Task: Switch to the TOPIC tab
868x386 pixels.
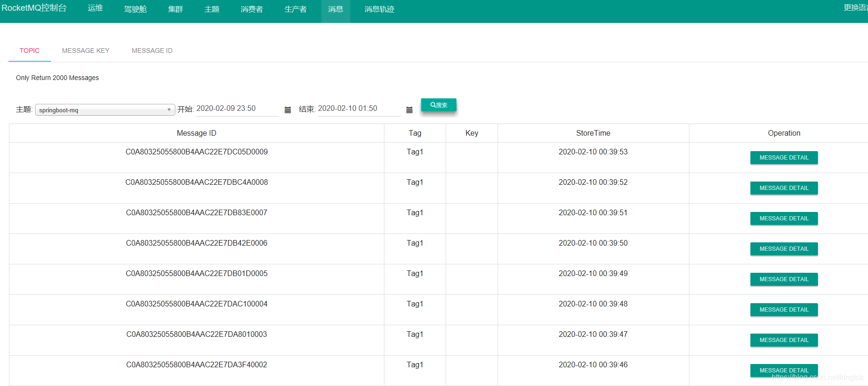Action: [x=29, y=51]
